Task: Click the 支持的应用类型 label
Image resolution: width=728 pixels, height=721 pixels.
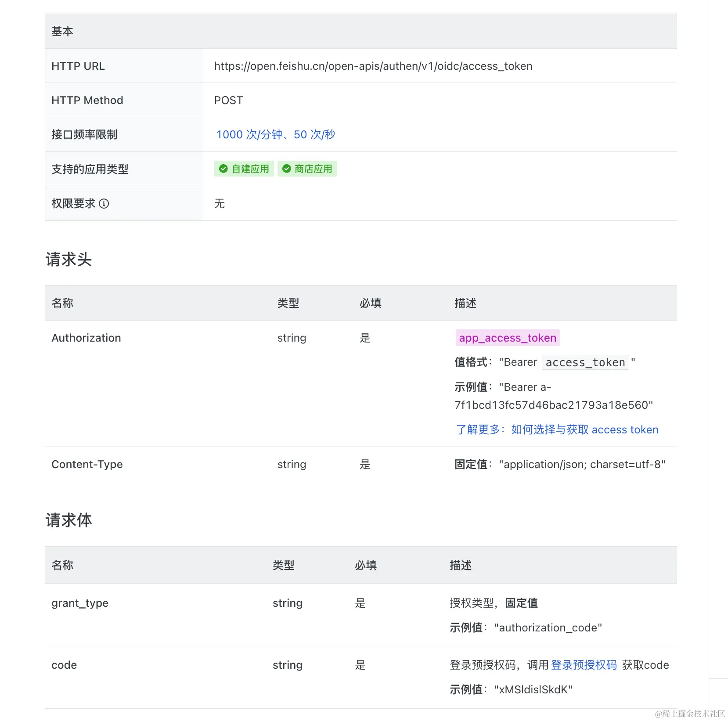Action: pyautogui.click(x=90, y=169)
